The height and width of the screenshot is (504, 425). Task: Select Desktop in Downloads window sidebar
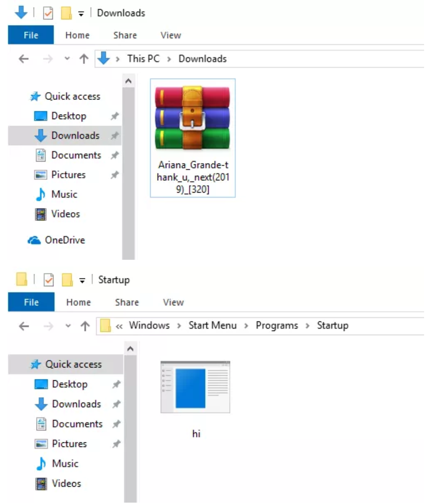65,116
